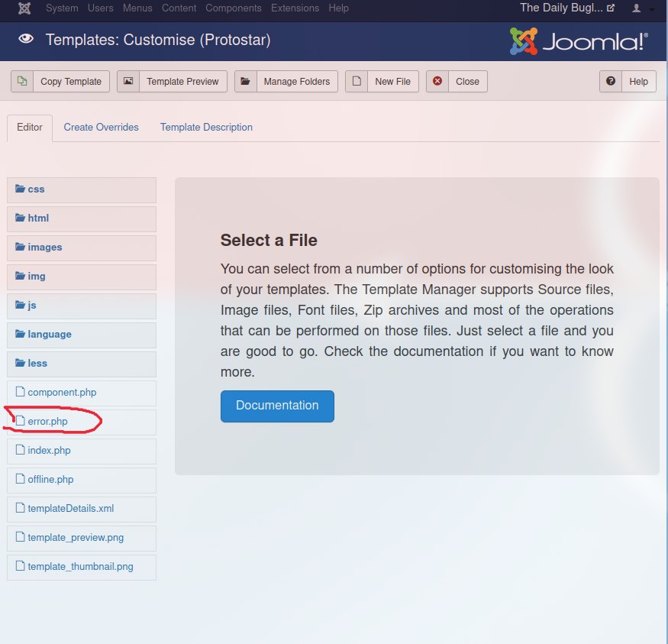
Task: Click the Help question mark icon
Action: pos(611,81)
